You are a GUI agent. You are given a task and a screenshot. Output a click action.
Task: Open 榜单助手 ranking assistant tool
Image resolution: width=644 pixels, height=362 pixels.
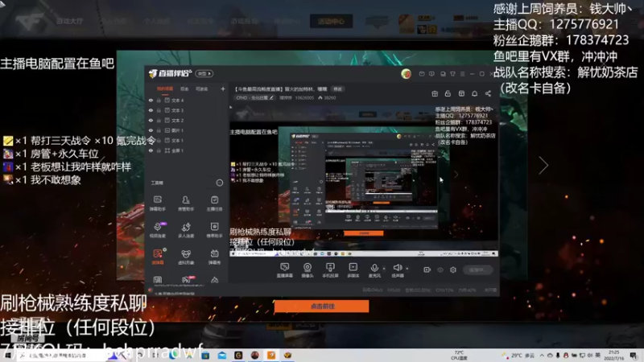[x=214, y=230]
